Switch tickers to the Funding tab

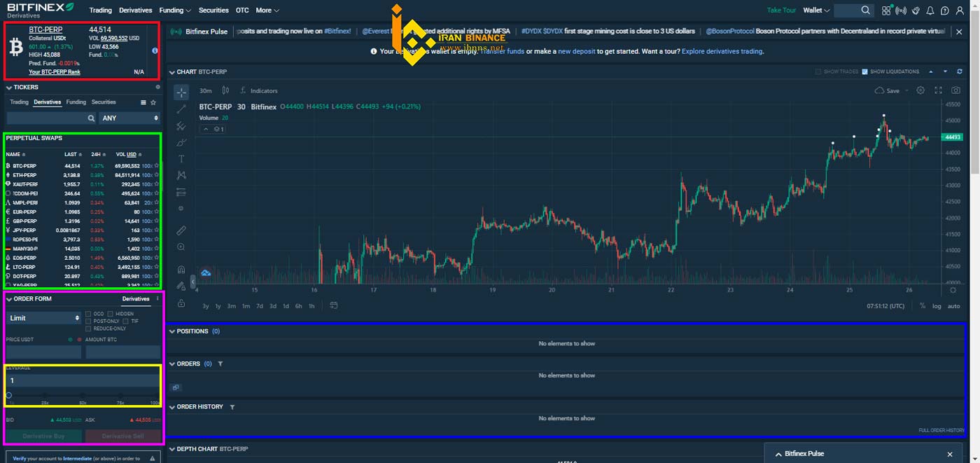click(76, 102)
